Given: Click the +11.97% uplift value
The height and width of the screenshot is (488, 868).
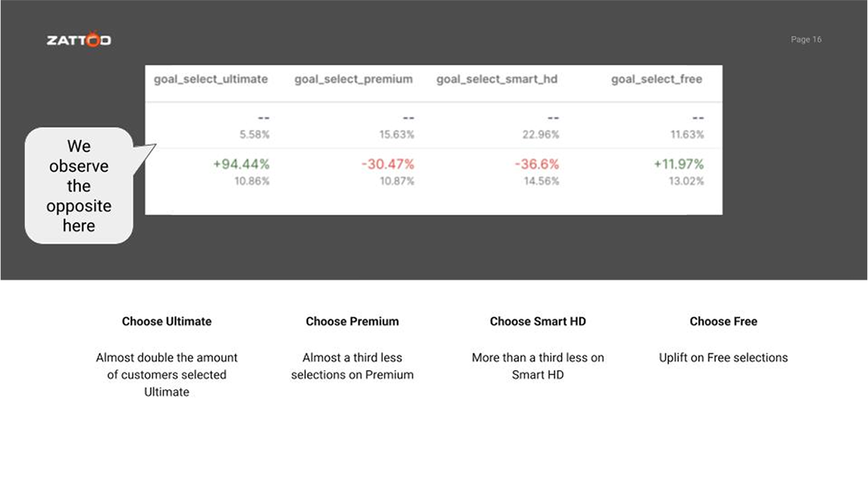Looking at the screenshot, I should pyautogui.click(x=678, y=165).
